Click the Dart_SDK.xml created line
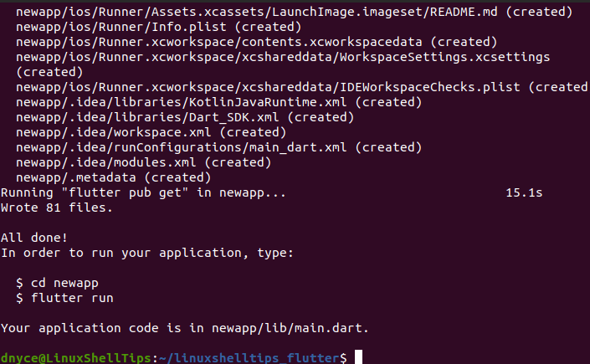This screenshot has width=590, height=364. (x=185, y=117)
